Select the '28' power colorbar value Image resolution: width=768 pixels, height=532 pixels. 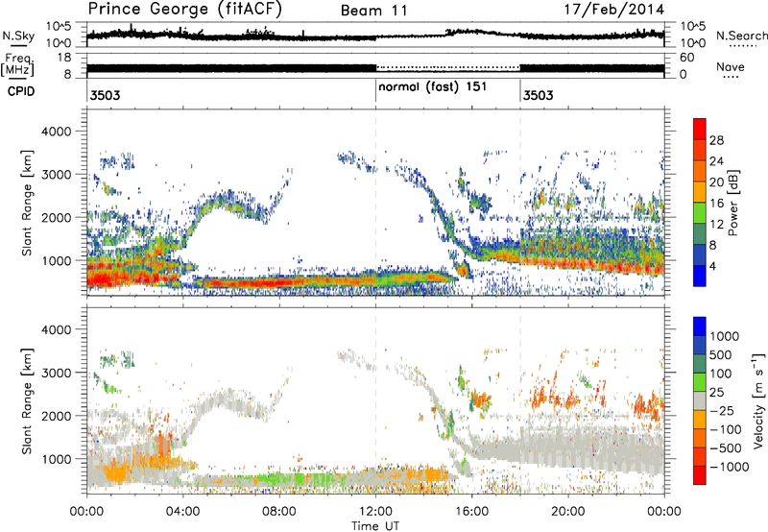[x=716, y=140]
